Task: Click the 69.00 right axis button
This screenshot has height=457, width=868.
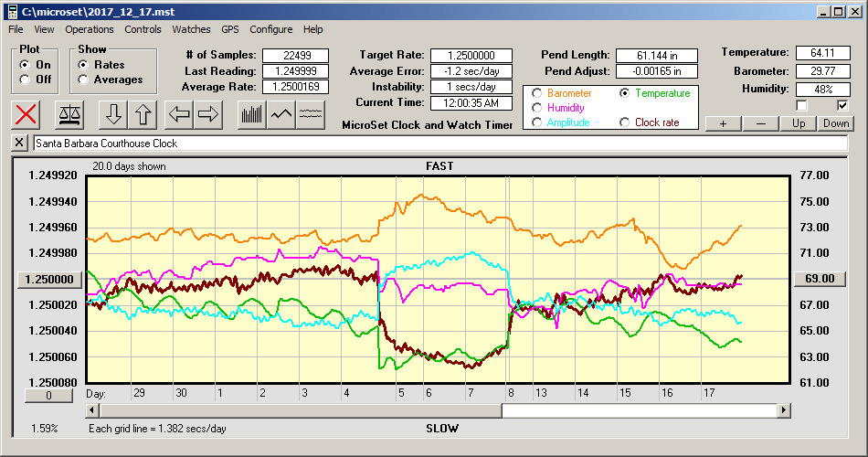Action: pos(820,279)
